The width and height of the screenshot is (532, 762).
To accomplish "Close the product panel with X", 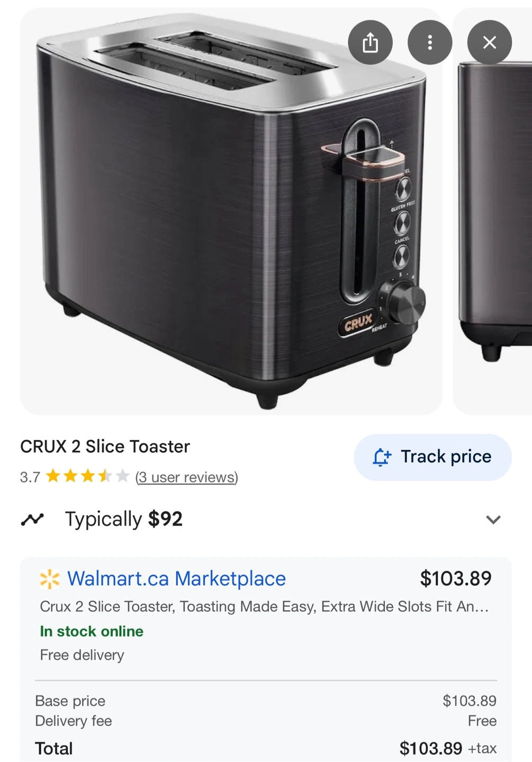I will click(490, 42).
